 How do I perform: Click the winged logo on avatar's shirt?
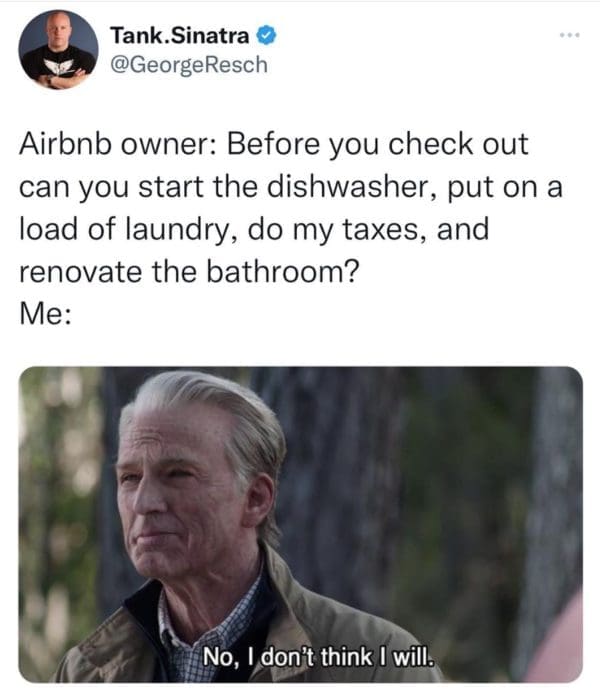pos(58,66)
